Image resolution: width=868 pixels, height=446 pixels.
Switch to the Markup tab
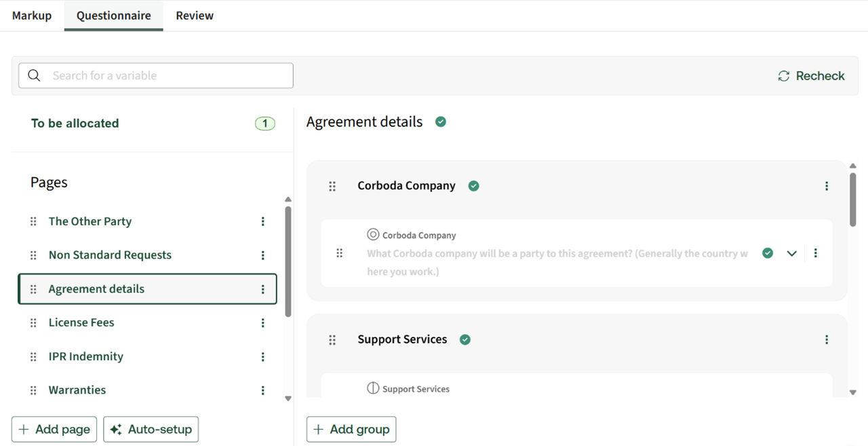click(32, 15)
